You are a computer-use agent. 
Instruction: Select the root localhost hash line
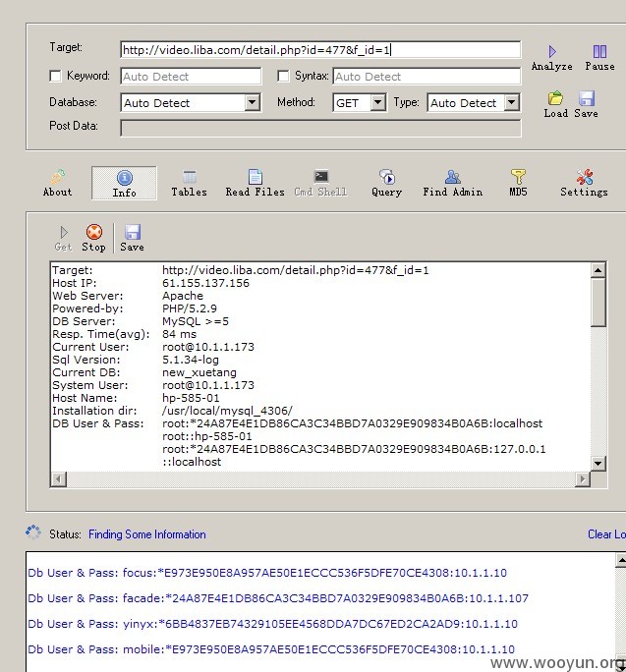pyautogui.click(x=353, y=423)
